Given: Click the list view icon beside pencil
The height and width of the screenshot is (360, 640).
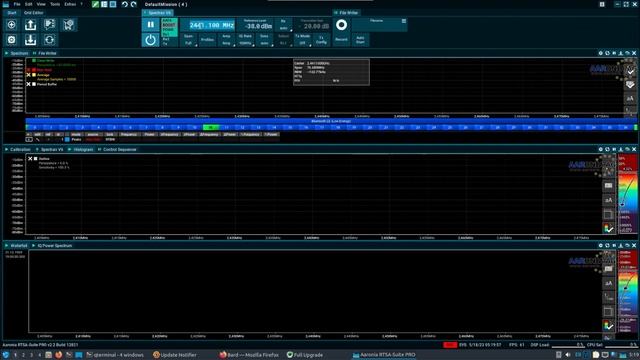Looking at the screenshot, I should pos(104,4).
